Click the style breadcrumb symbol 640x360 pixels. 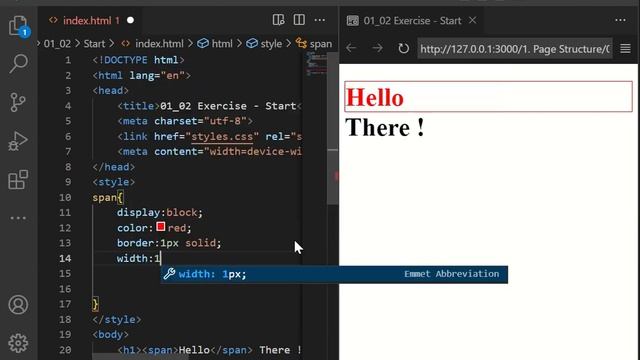(264, 44)
